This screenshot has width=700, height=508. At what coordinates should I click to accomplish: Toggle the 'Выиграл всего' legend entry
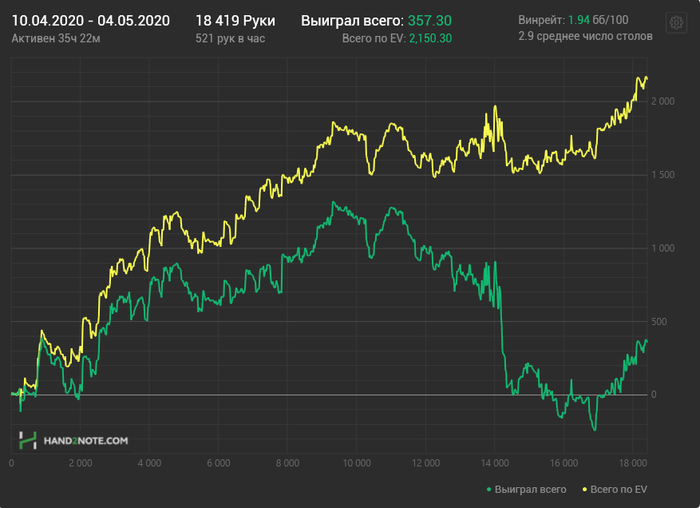(x=526, y=489)
